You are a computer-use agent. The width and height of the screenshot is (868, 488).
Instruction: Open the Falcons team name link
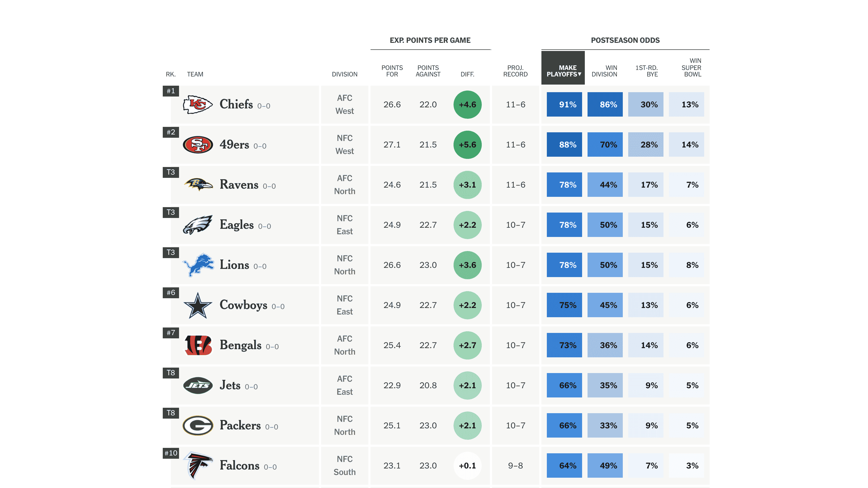[240, 465]
